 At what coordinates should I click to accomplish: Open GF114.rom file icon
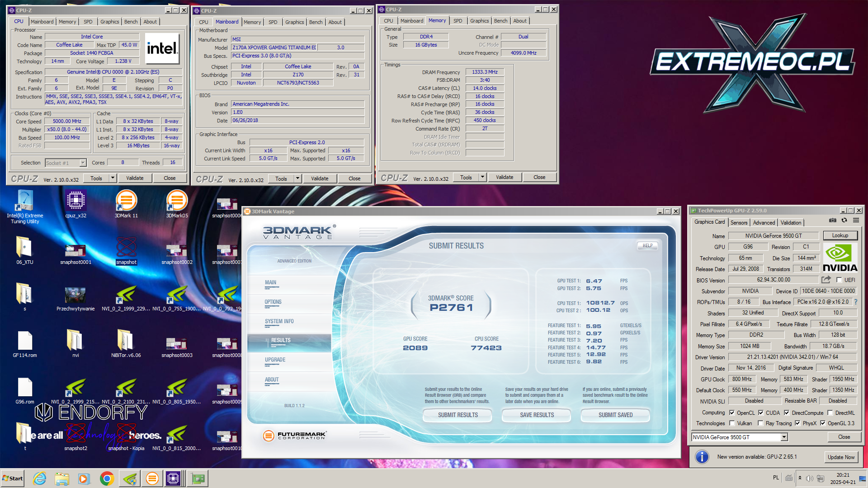(x=25, y=344)
